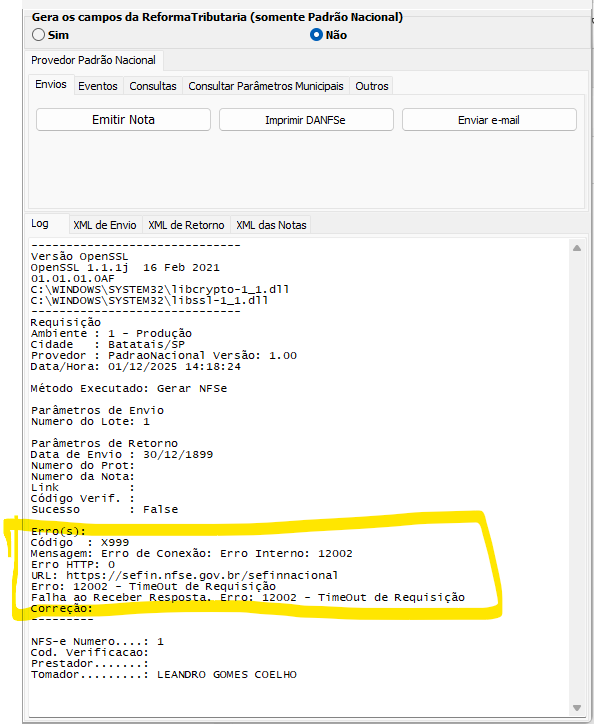Click the Imprimir DANFSe button
Image resolution: width=594 pixels, height=724 pixels.
[306, 120]
